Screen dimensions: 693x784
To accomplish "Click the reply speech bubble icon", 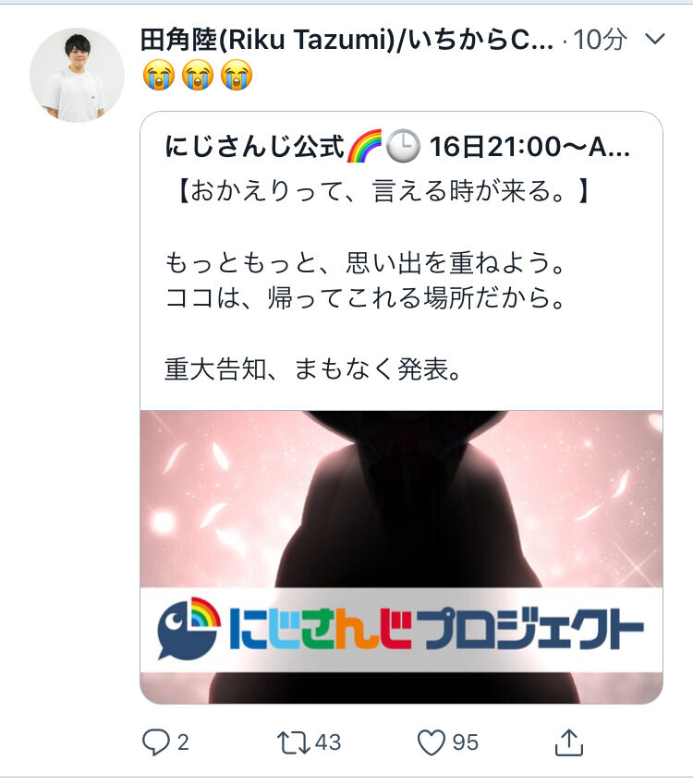I will coord(156,742).
